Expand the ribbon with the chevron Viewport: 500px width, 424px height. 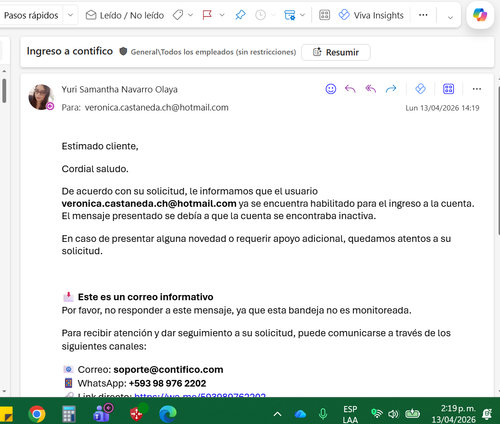click(450, 17)
